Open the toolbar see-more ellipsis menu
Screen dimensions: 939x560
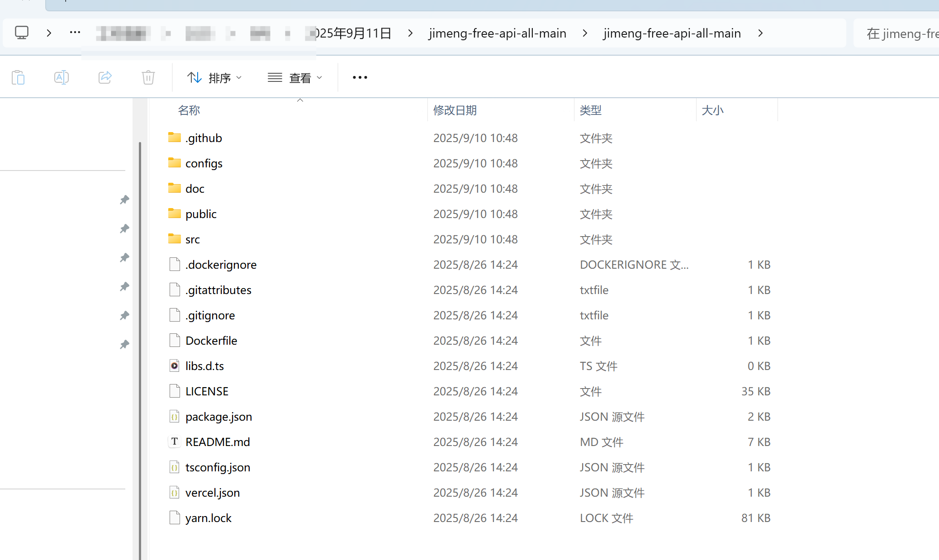(360, 77)
